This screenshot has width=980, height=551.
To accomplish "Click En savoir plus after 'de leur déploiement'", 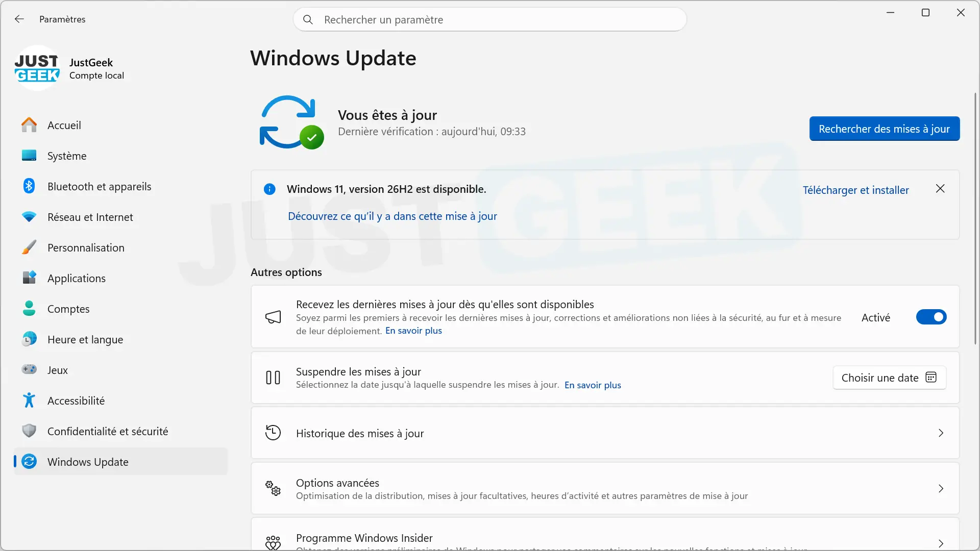I will 413,331.
